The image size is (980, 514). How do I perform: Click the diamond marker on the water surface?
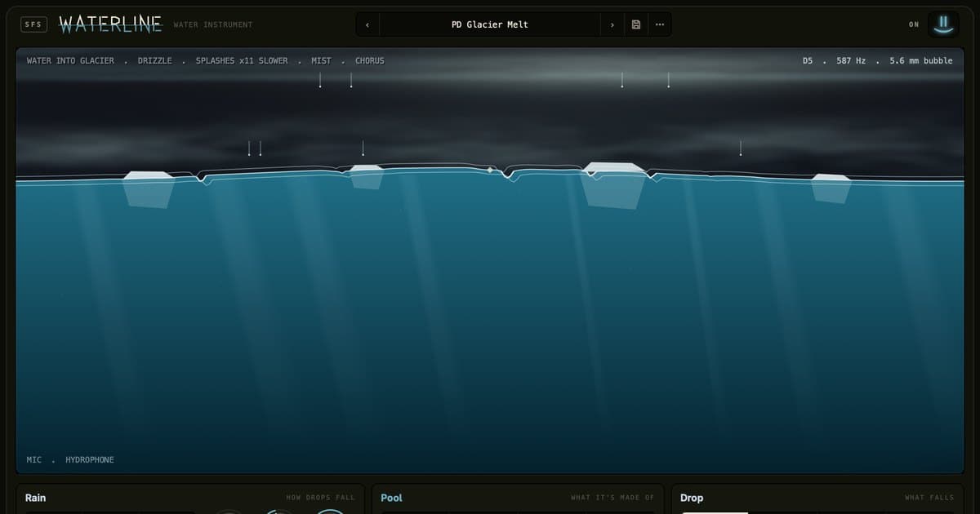(x=490, y=170)
